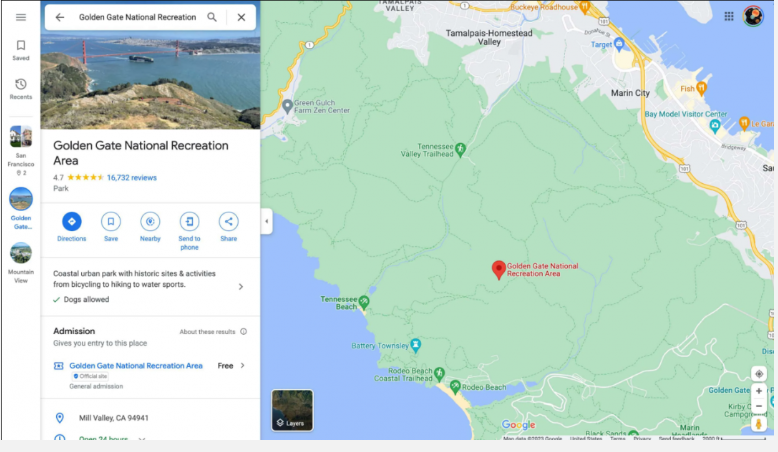
Task: Select the Buckeye Roadhouse restaurant marker
Action: point(585,7)
